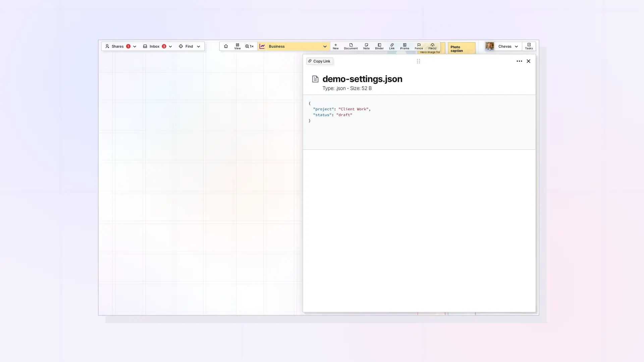Select the Photo caption note
This screenshot has width=644, height=362.
click(462, 48)
